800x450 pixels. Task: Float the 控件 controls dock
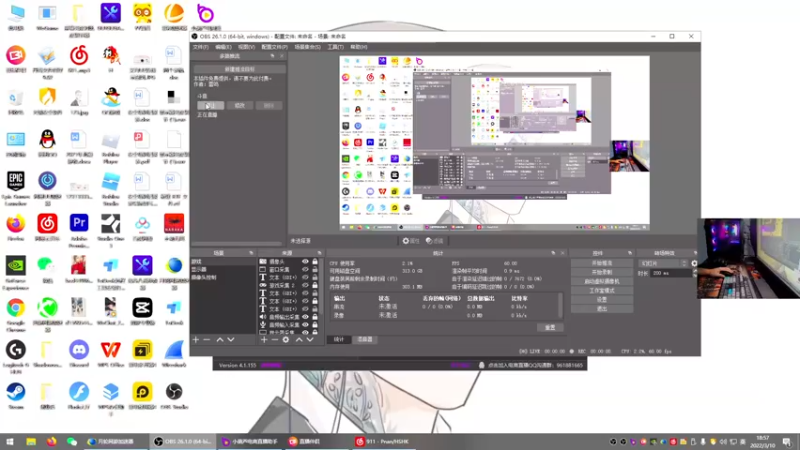tap(630, 253)
